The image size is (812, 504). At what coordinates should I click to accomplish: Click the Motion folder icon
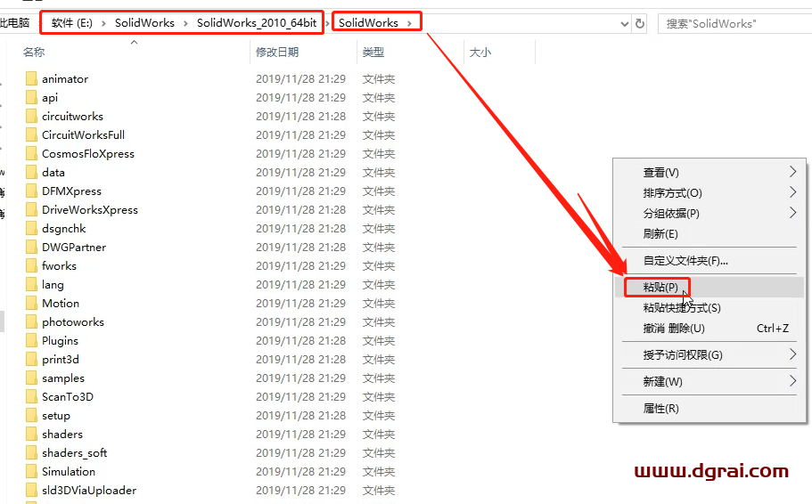pyautogui.click(x=31, y=304)
